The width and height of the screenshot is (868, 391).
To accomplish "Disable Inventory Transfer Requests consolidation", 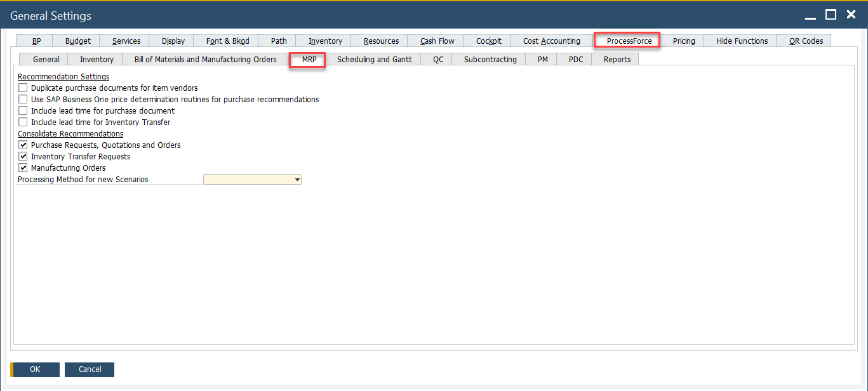I will [x=22, y=156].
